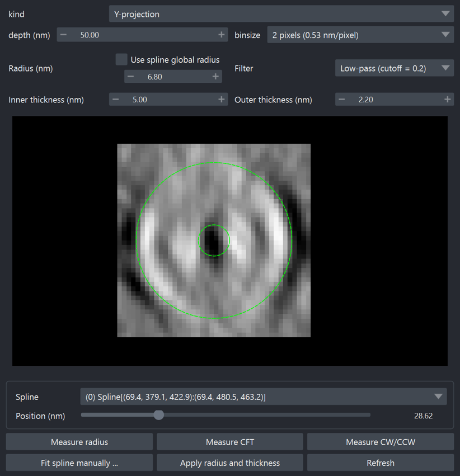Increase depth with plus button
Screen dimensions: 460x476
(222, 35)
